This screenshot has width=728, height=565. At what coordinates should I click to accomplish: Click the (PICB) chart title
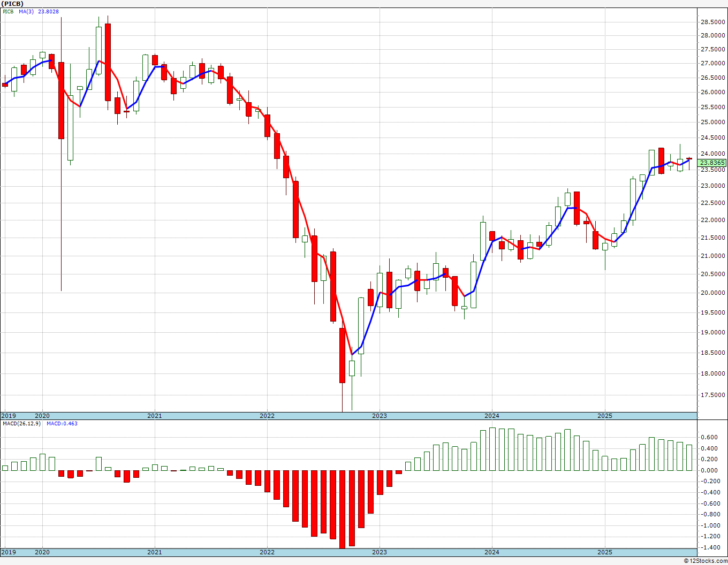(13, 4)
